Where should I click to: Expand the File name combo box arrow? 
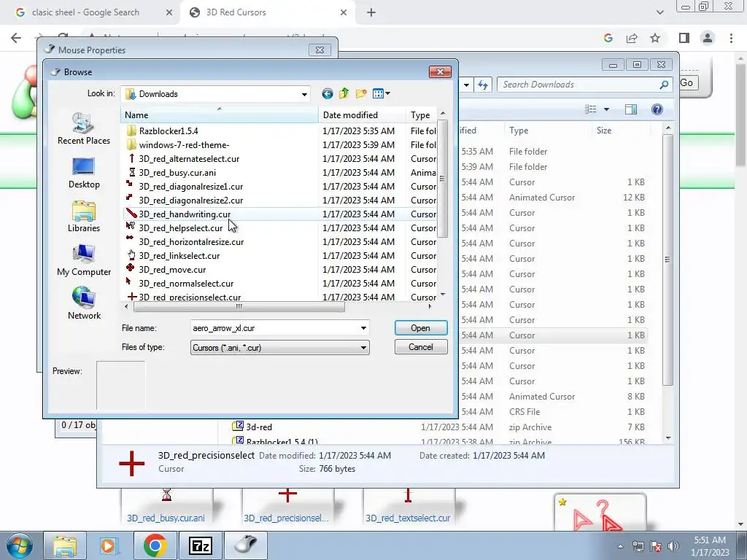363,328
